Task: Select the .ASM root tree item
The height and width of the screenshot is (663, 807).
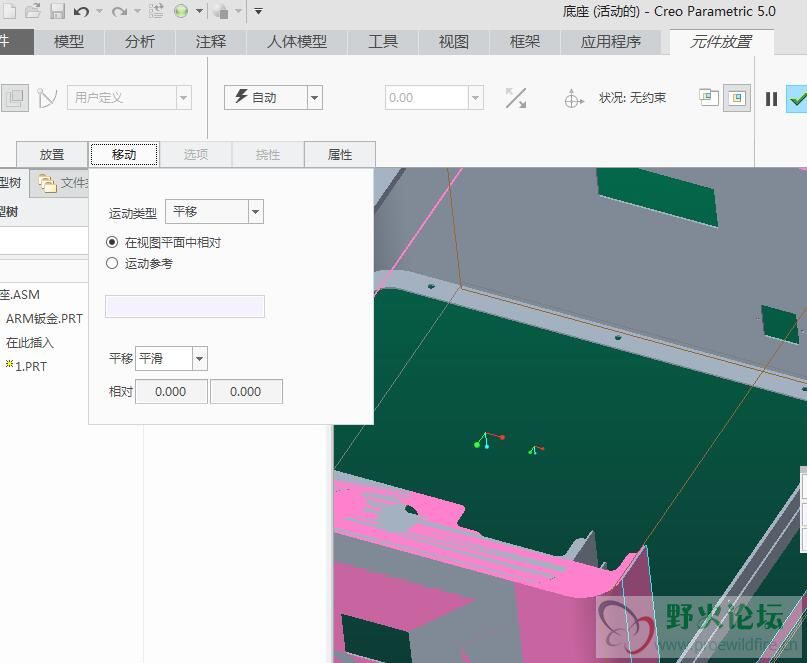Action: 20,295
